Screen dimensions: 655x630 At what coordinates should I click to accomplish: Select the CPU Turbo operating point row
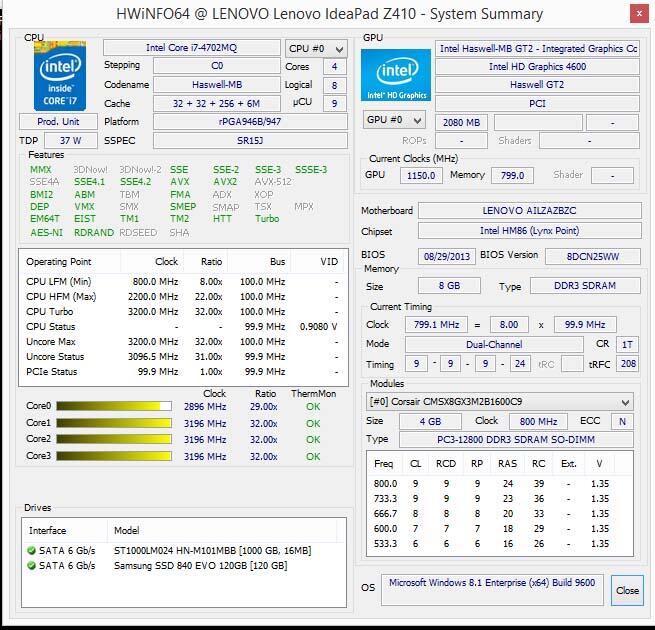coord(183,312)
